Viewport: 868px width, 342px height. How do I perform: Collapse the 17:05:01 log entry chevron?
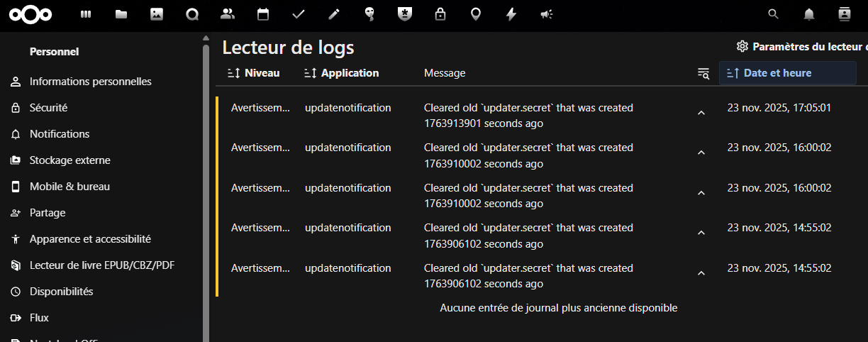pos(701,113)
